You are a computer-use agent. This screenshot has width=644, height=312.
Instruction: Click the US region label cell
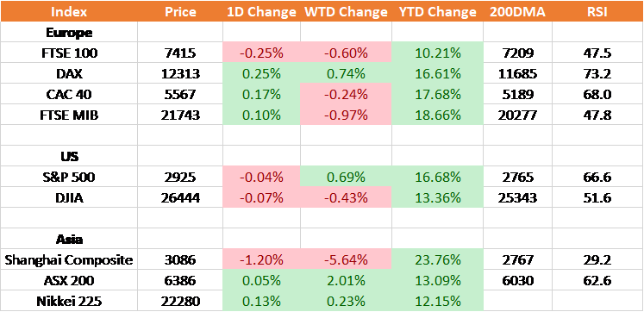tap(69, 156)
